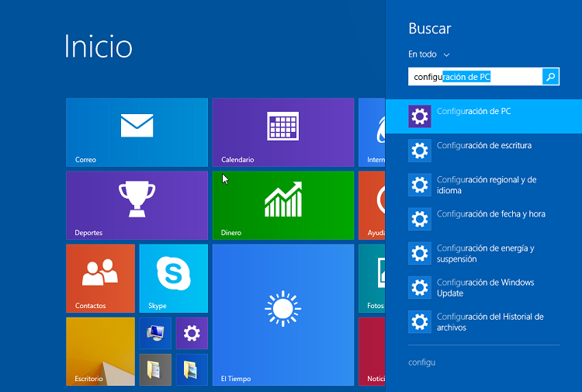The image size is (582, 392).
Task: Select 'Configuración de Windows Update' result
Action: (x=483, y=287)
